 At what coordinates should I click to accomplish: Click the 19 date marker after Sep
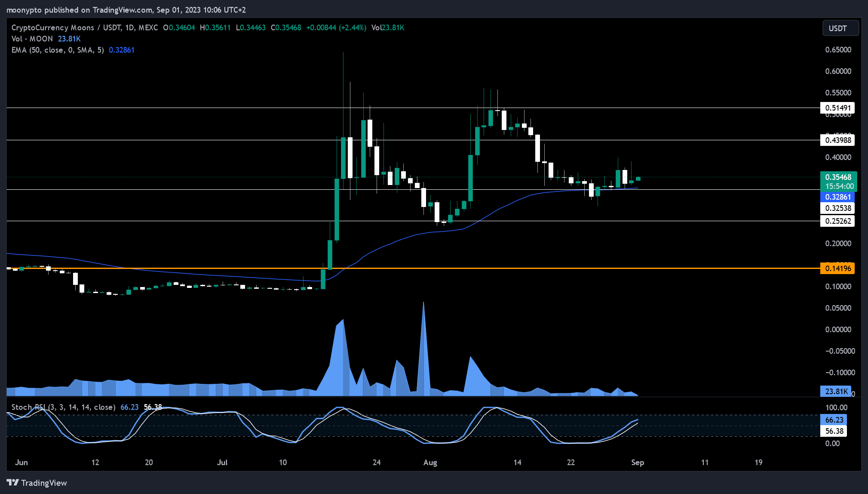click(758, 463)
